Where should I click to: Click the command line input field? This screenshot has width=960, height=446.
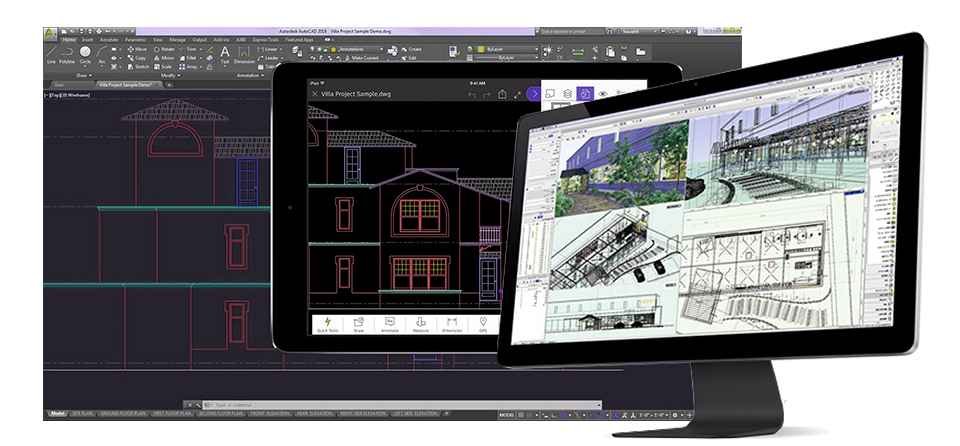(x=402, y=405)
